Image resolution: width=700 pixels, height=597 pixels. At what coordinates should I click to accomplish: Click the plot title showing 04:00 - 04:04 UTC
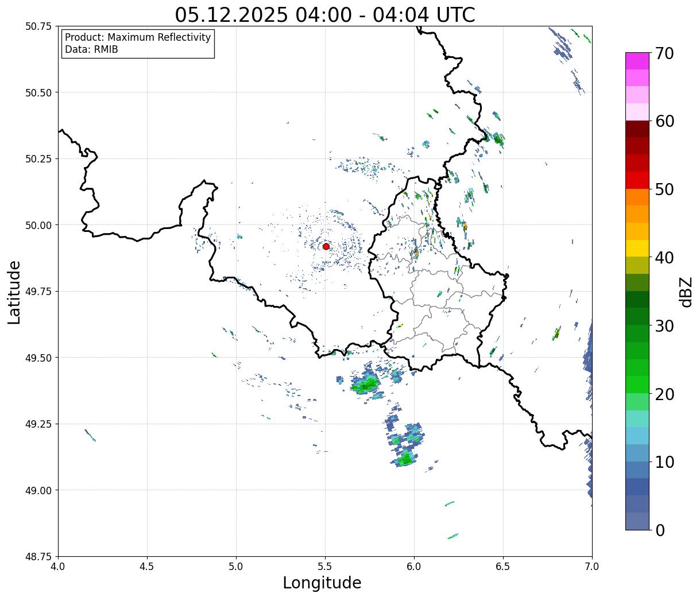click(325, 14)
